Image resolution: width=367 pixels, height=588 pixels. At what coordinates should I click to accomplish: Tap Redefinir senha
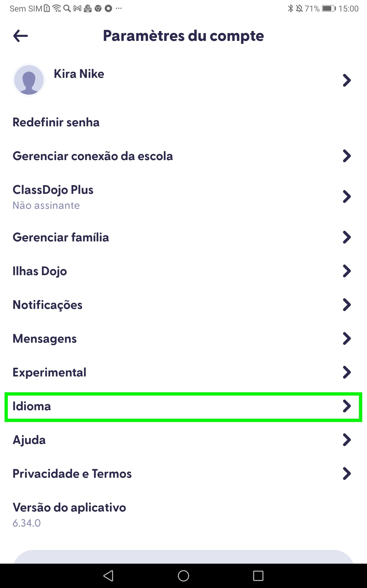tap(56, 122)
